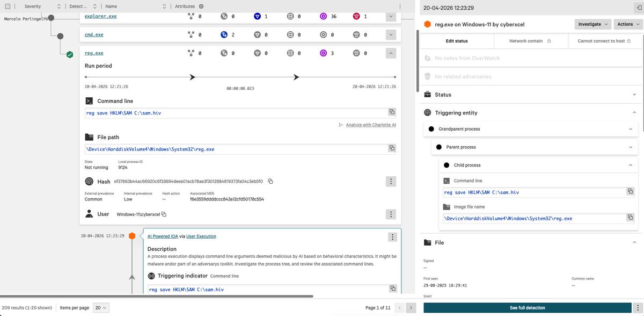644x316 pixels.
Task: Copy the File path value
Action: click(x=392, y=148)
